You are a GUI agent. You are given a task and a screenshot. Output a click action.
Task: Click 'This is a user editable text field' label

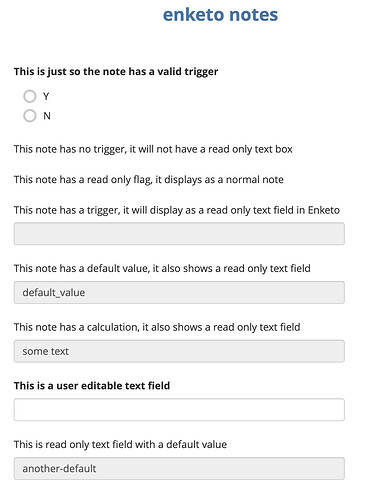[x=92, y=386]
